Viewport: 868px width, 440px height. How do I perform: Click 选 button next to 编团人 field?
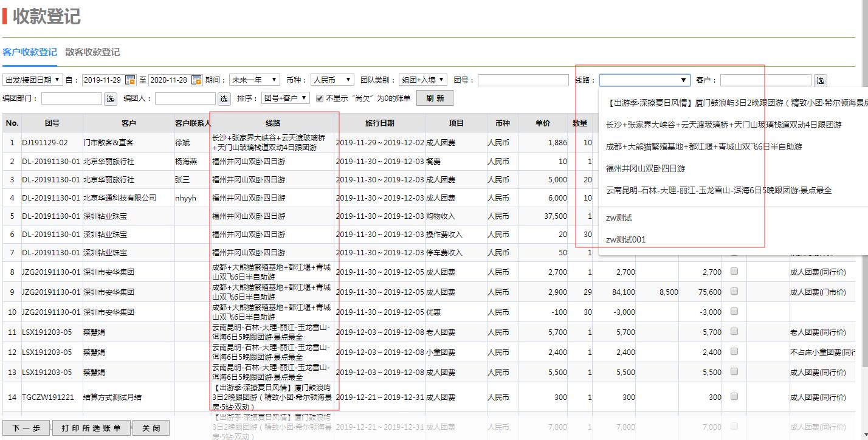(224, 98)
